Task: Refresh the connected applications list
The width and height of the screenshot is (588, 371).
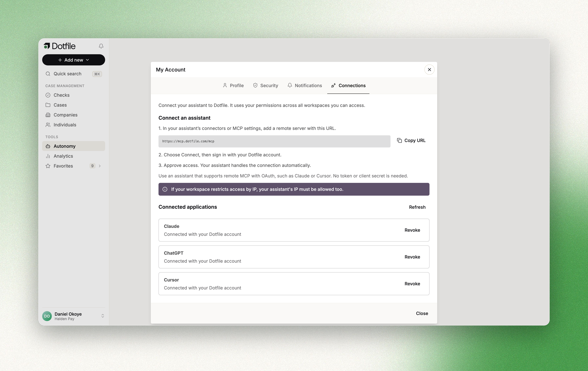Action: 417,207
